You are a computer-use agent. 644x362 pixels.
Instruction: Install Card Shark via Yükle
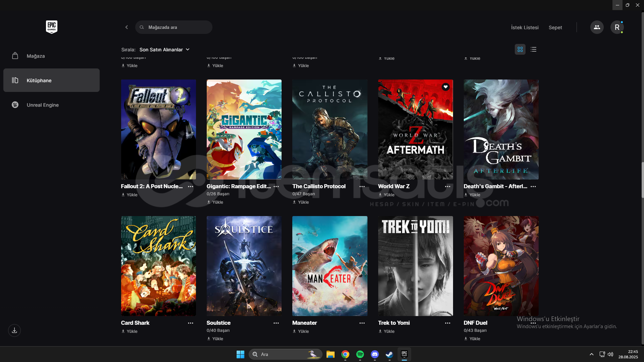[130, 331]
